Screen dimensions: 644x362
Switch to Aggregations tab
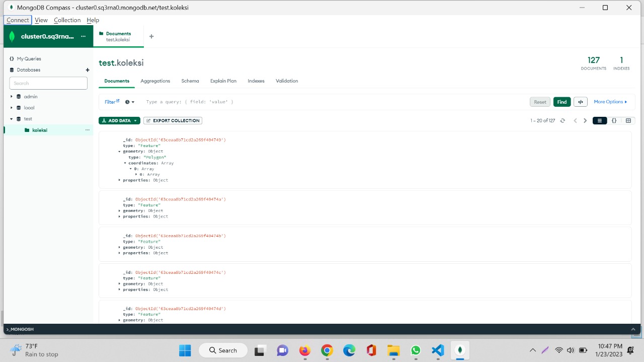coord(155,81)
